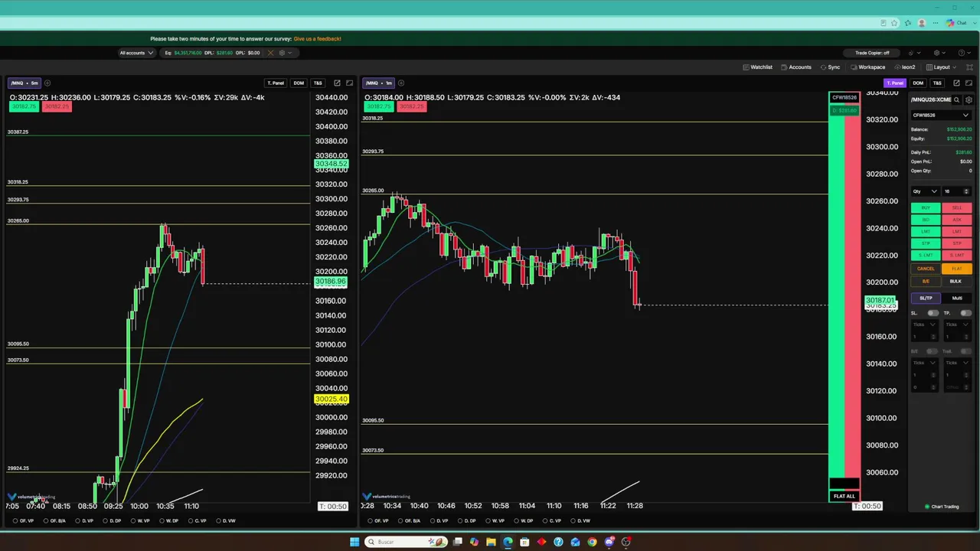Open account bar gear settings dropdown
Image resolution: width=980 pixels, height=551 pixels.
point(285,53)
